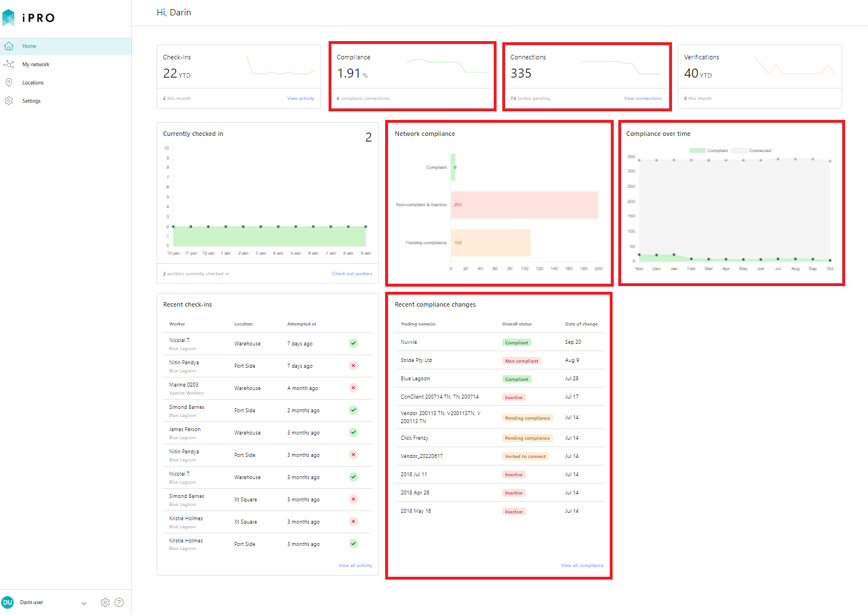Select the Nuvvia compliance row
The width and height of the screenshot is (868, 615).
click(499, 342)
